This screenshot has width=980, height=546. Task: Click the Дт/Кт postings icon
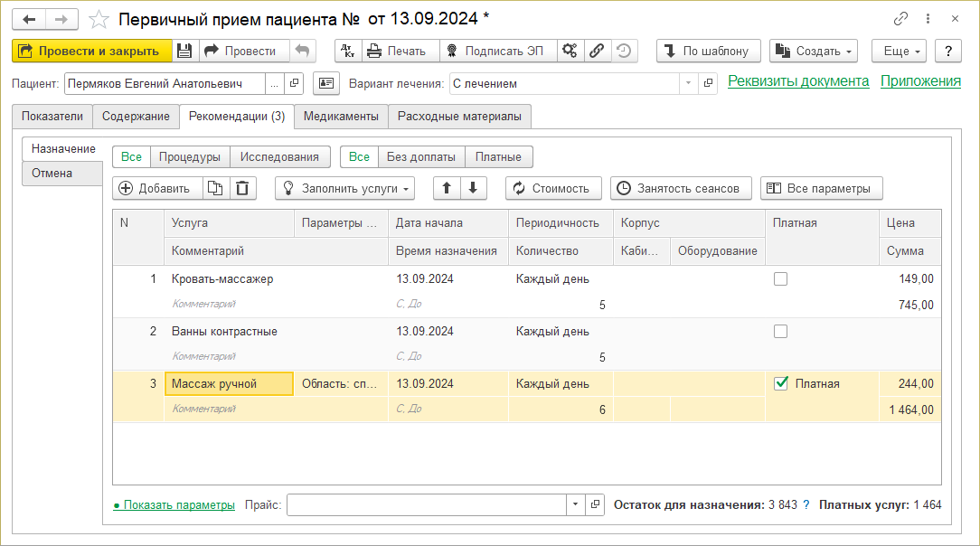pyautogui.click(x=348, y=51)
